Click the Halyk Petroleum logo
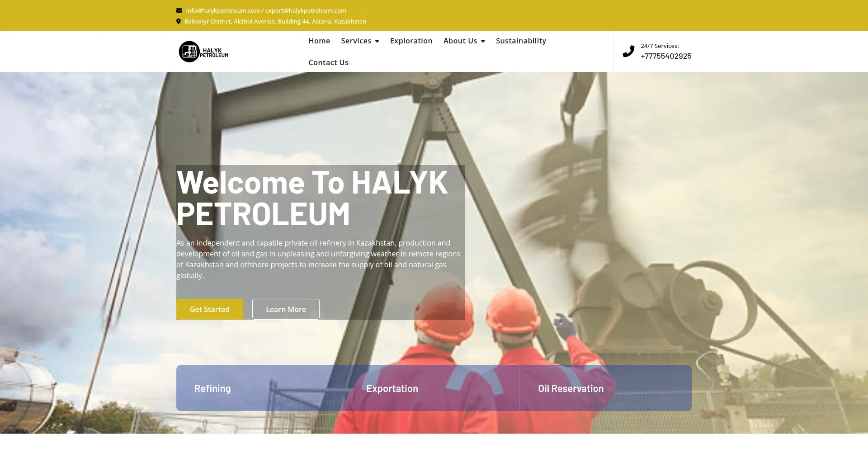868x449 pixels. point(203,52)
